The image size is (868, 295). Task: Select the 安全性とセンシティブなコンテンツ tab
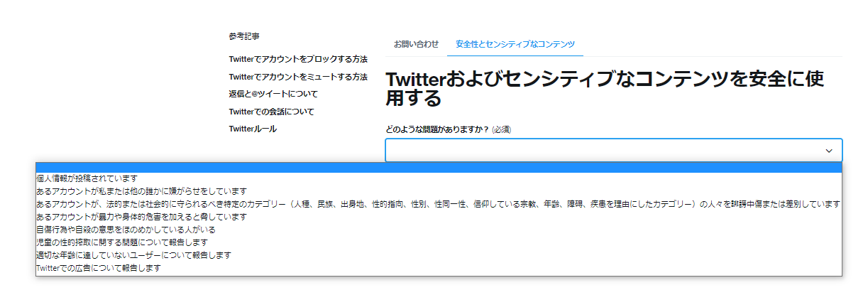point(515,44)
